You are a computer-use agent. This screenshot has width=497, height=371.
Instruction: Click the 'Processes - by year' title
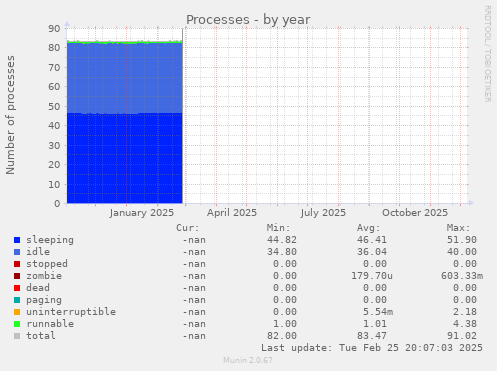click(x=248, y=20)
